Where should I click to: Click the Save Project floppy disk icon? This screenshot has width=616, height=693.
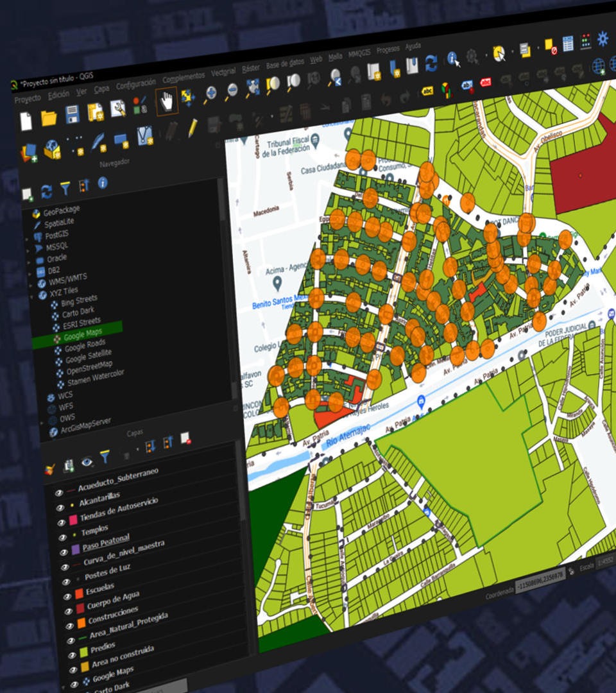click(x=73, y=114)
